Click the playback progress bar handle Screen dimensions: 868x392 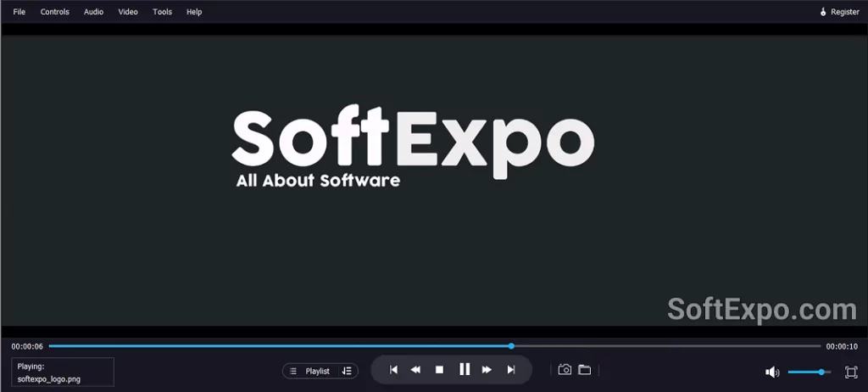[511, 346]
